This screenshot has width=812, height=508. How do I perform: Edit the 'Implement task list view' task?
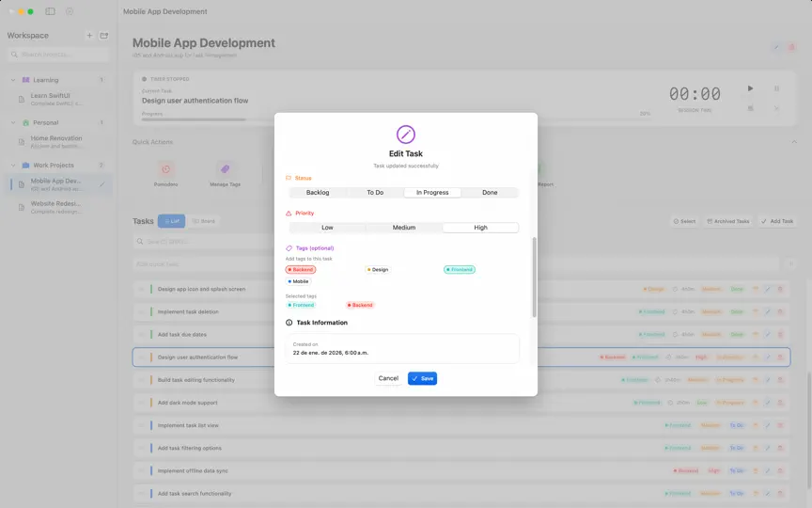coord(768,425)
